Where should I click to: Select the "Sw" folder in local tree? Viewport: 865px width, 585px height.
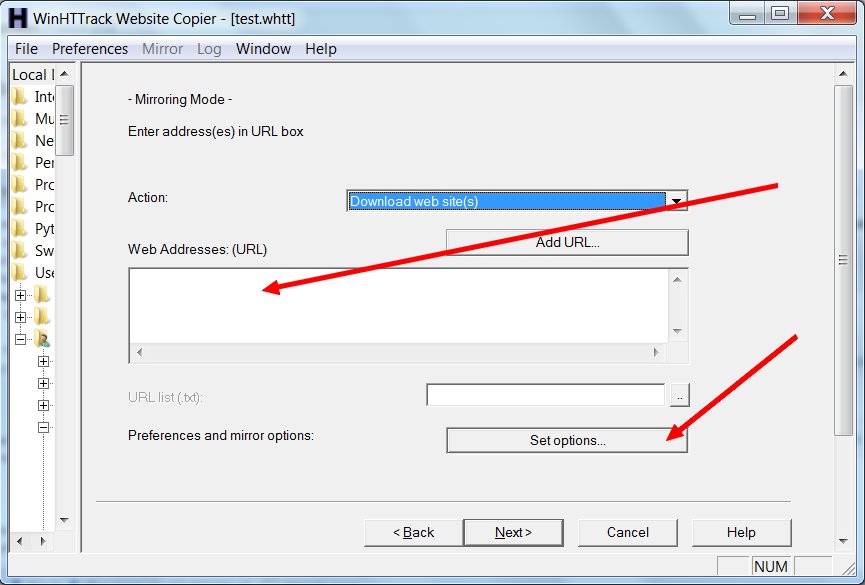pyautogui.click(x=44, y=251)
